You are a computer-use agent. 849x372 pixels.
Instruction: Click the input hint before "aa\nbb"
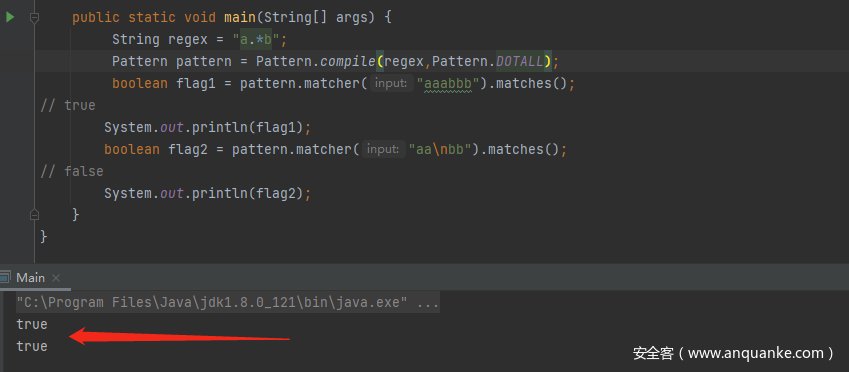pos(383,149)
